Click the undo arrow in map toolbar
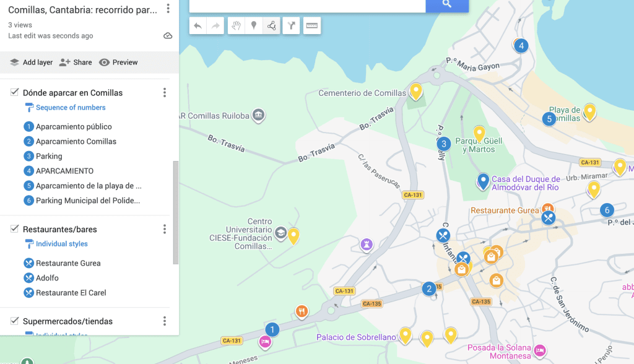This screenshot has height=364, width=634. (198, 25)
